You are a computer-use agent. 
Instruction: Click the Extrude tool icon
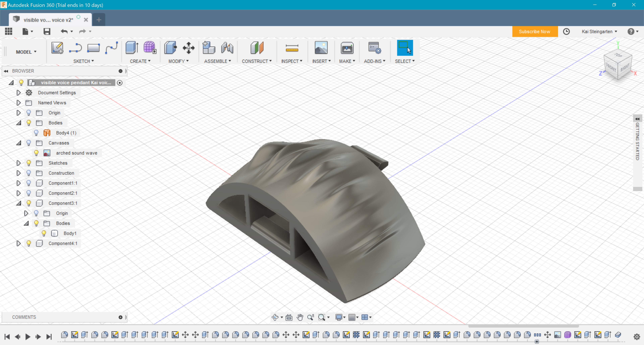(132, 48)
